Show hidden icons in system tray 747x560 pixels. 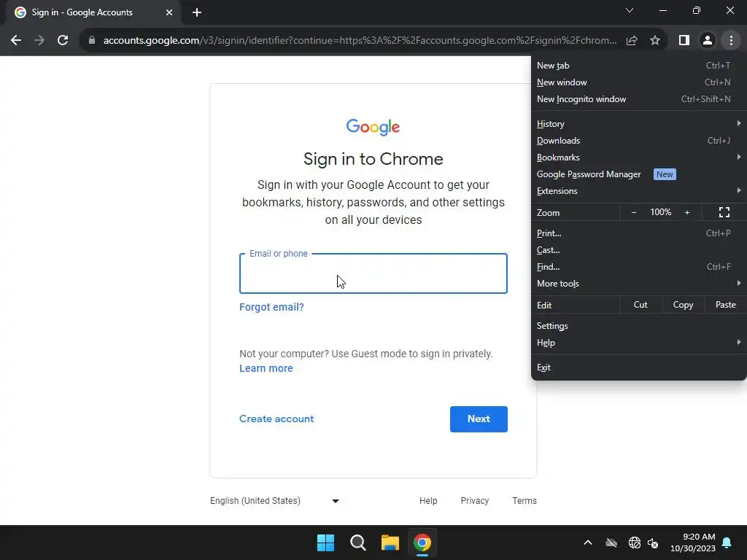(588, 542)
